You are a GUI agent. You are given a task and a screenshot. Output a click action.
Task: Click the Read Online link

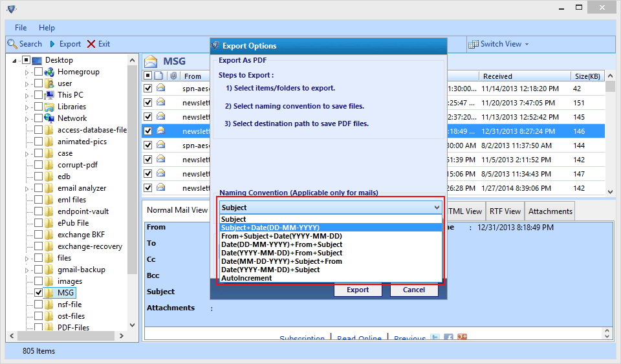tap(359, 338)
